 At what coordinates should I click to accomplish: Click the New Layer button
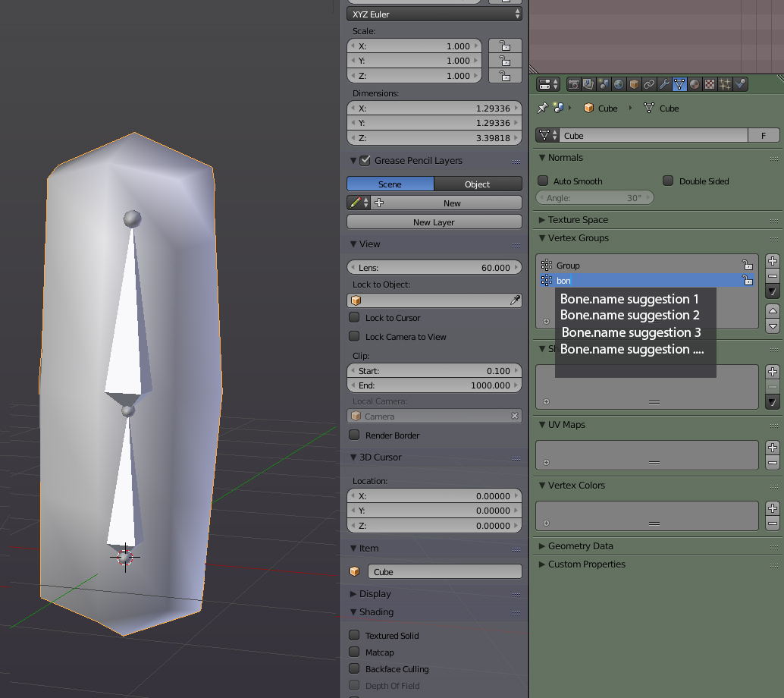434,222
